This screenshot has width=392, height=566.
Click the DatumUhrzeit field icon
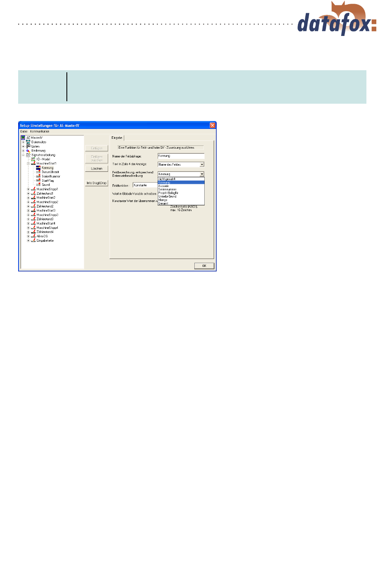38,172
